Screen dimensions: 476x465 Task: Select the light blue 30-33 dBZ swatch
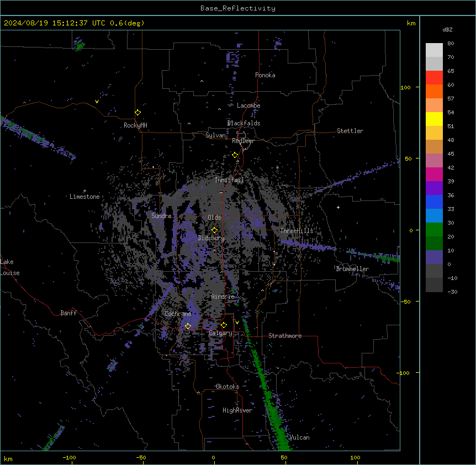(x=434, y=216)
